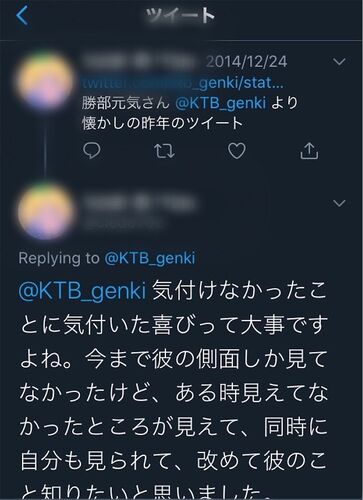This screenshot has width=363, height=500.
Task: Open the first tweet's chevron menu
Action: (x=339, y=62)
